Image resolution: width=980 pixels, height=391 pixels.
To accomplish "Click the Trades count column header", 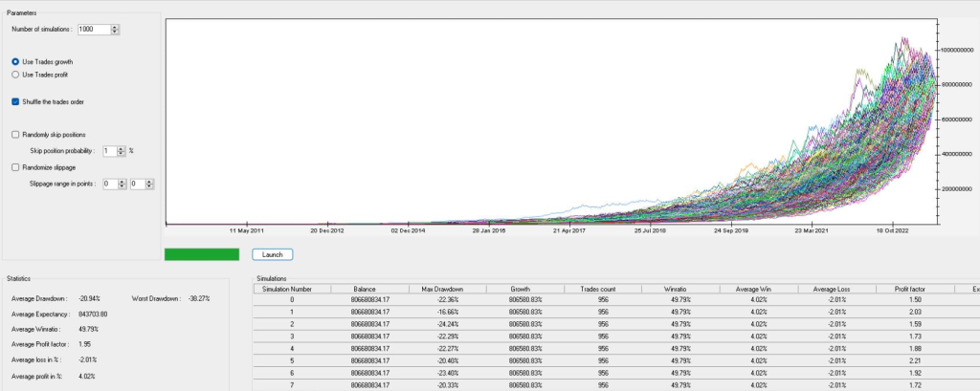I will 603,288.
